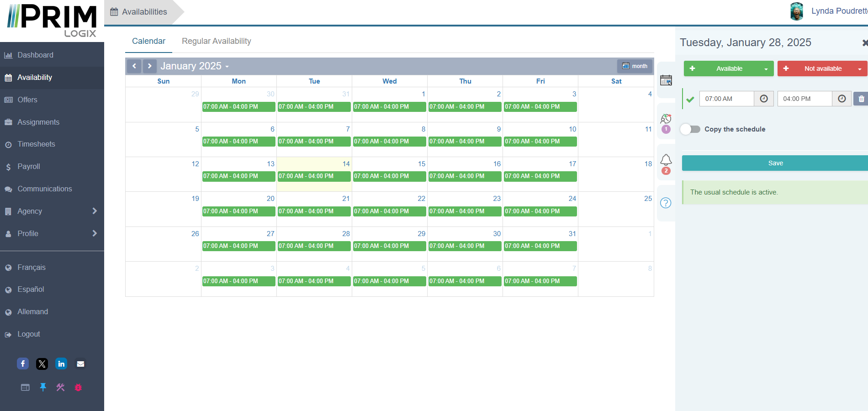Viewport: 868px width, 411px height.
Task: Open the help question mark icon
Action: point(666,203)
